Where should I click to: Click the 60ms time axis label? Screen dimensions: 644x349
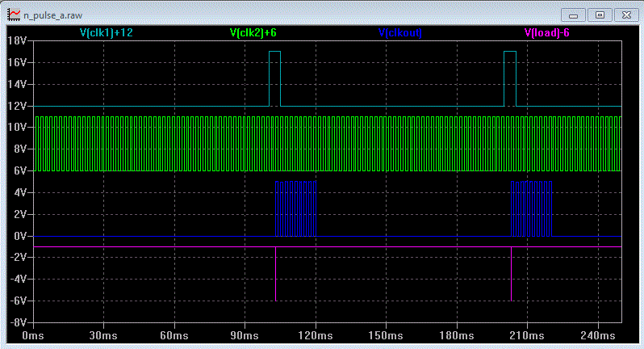click(174, 335)
